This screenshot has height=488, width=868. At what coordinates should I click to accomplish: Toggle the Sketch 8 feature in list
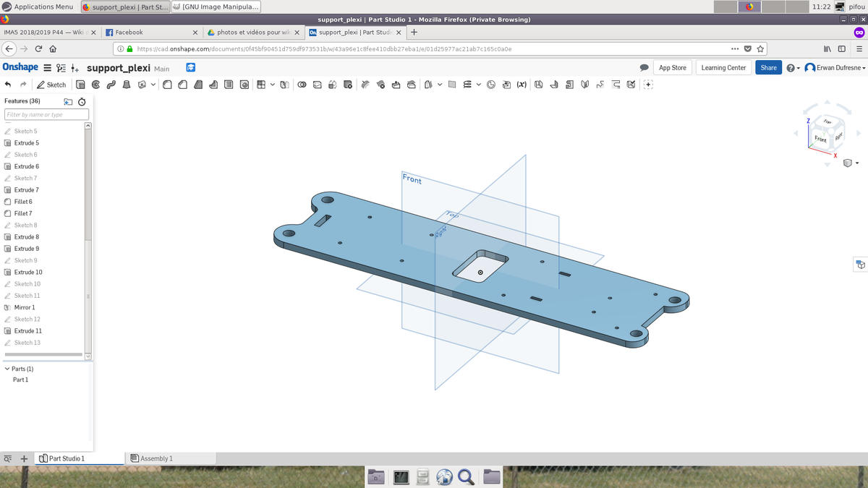coord(25,225)
